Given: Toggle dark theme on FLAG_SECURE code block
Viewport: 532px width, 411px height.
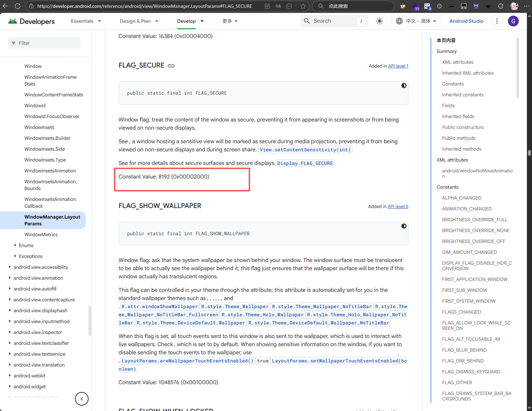Looking at the screenshot, I should [404, 86].
